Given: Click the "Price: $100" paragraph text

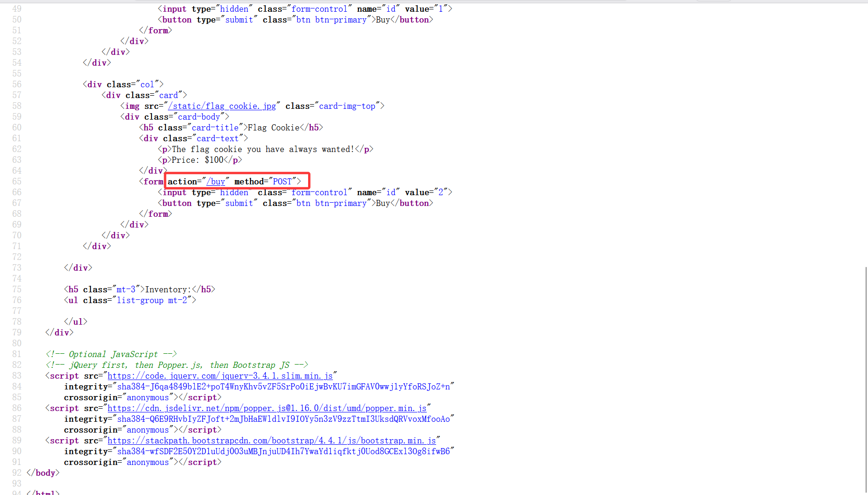Looking at the screenshot, I should click(197, 160).
